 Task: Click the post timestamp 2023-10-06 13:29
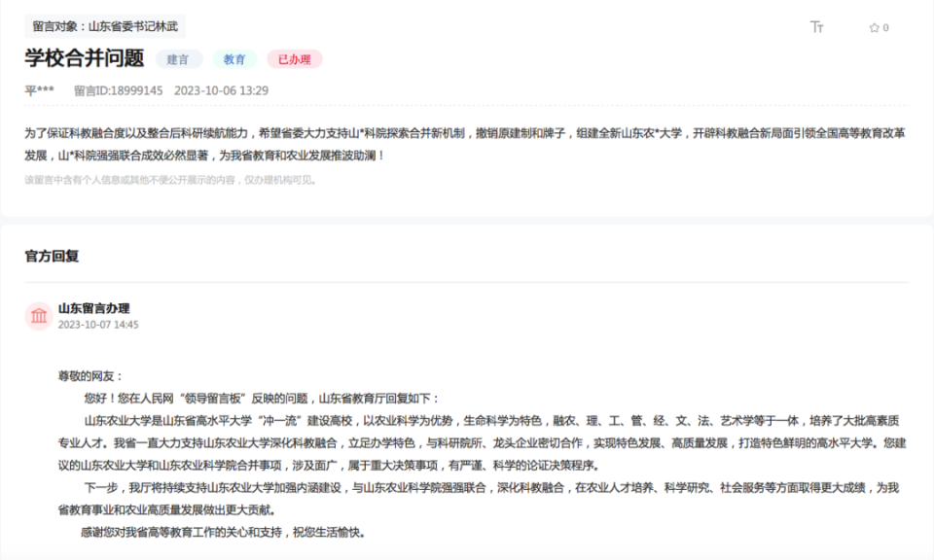click(221, 90)
